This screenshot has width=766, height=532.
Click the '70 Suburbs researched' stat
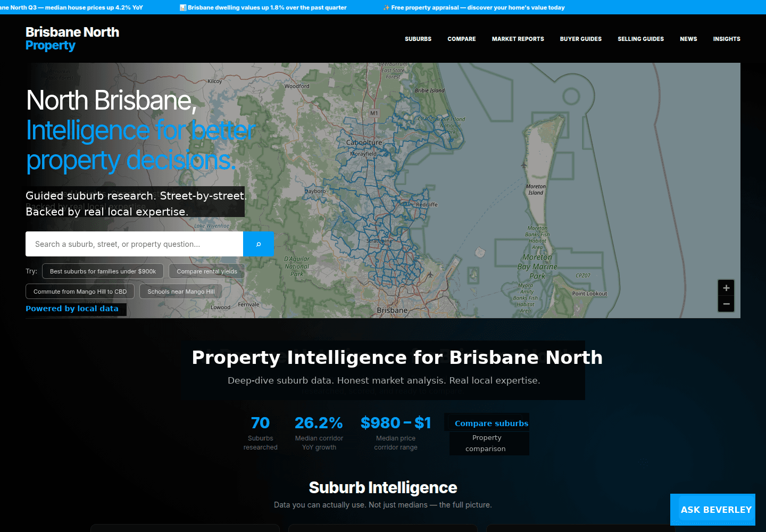point(261,433)
